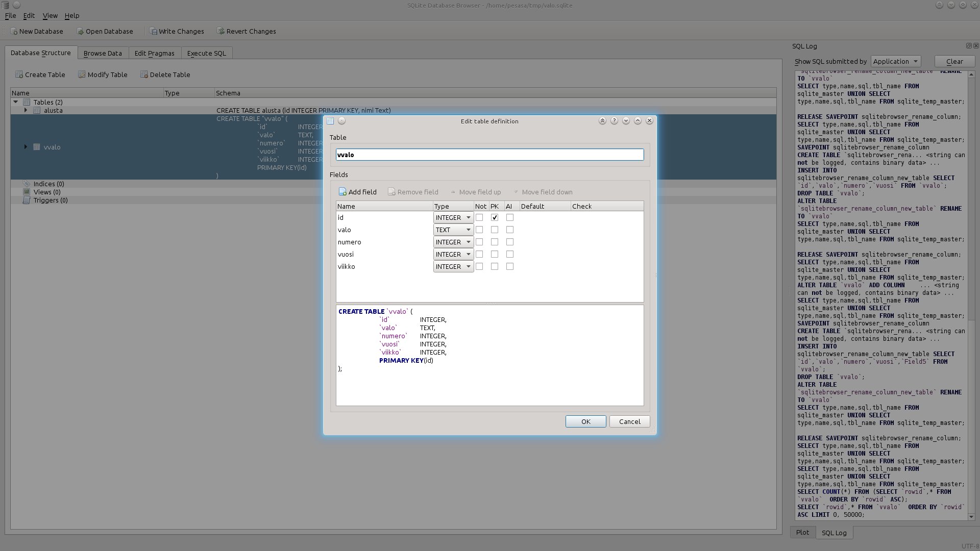Click the Write Changes toolbar icon
The height and width of the screenshot is (551, 980).
153,31
